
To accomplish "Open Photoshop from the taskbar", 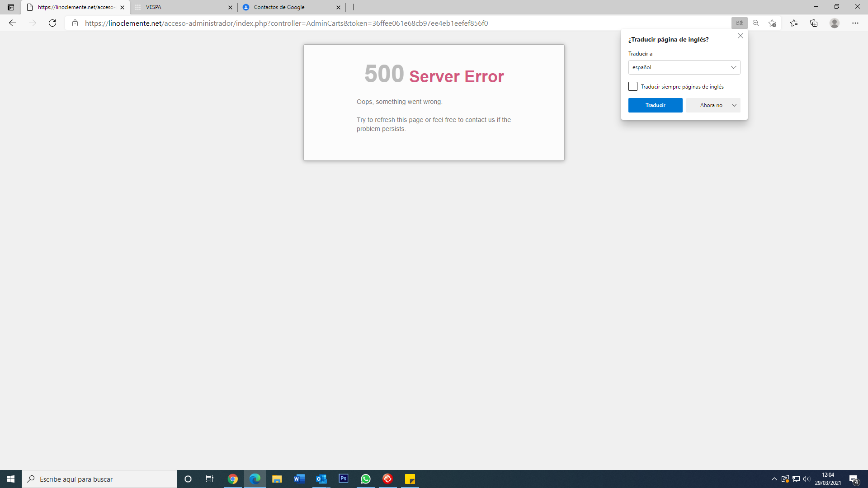I will 344,479.
